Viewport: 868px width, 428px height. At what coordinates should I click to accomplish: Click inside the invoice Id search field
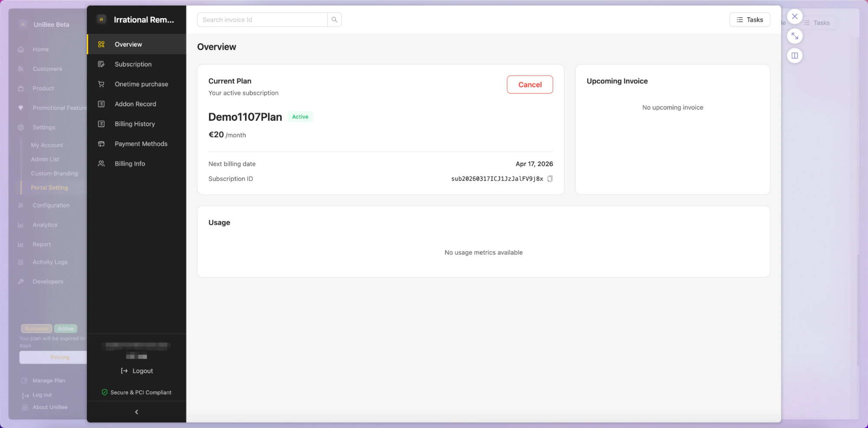(261, 20)
